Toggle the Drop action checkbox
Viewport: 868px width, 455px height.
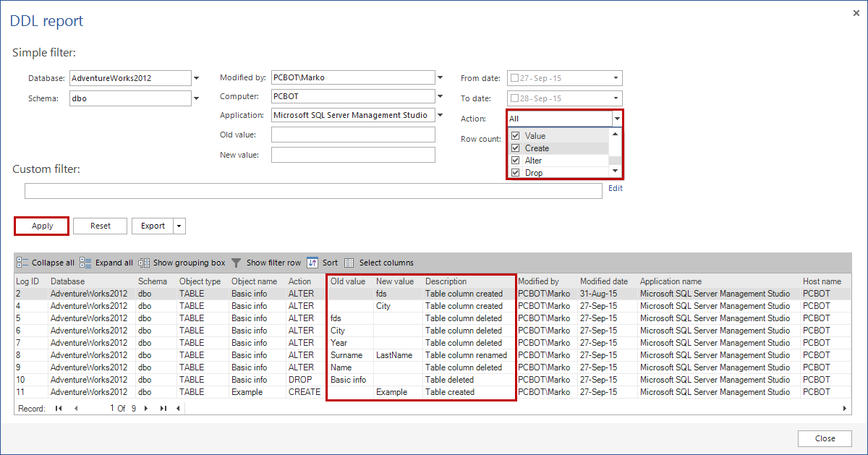[x=515, y=173]
